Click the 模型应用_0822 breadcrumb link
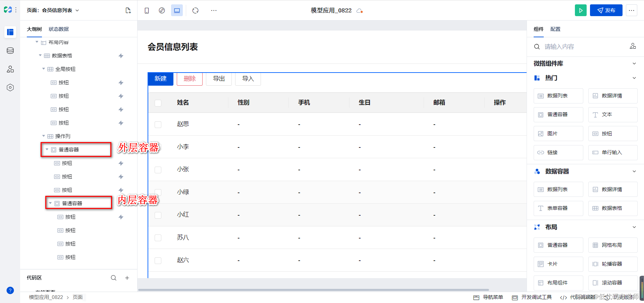This screenshot has height=303, width=644. (x=46, y=297)
